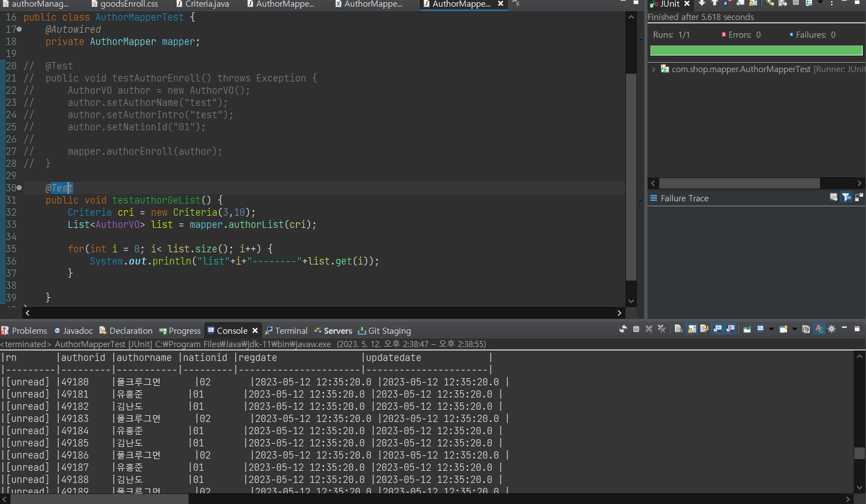Click the Display Selected Console icon

coord(761,329)
